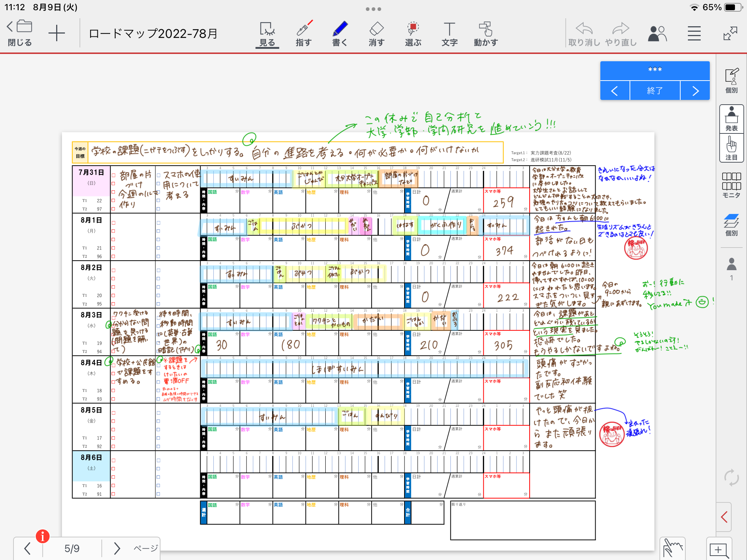Tap the 5/9 page indicator
Screen dimensions: 747x560
point(72,548)
